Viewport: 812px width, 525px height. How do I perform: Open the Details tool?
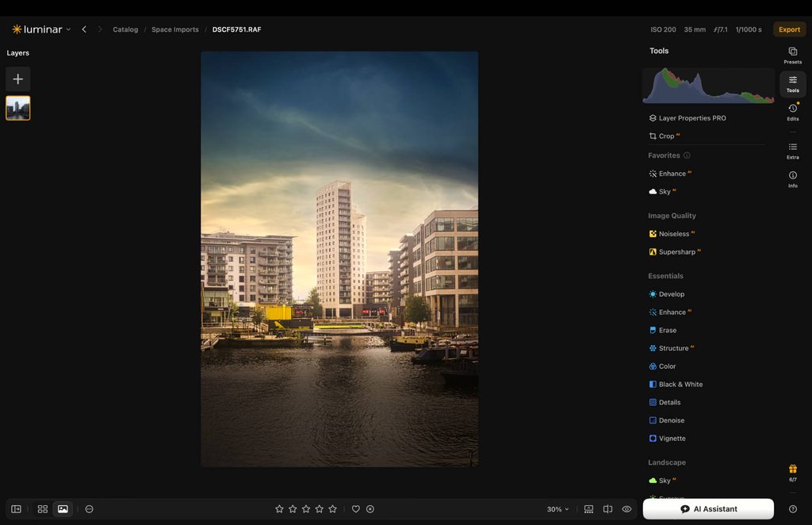click(x=665, y=402)
